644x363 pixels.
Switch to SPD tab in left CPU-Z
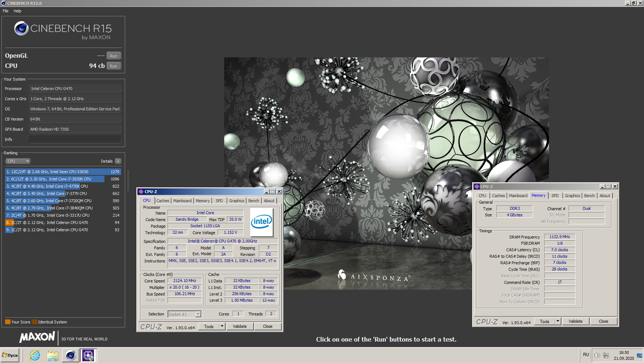pyautogui.click(x=219, y=201)
